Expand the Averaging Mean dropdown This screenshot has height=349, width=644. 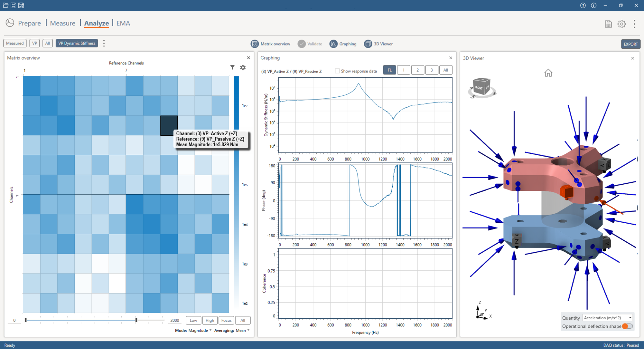(x=242, y=330)
